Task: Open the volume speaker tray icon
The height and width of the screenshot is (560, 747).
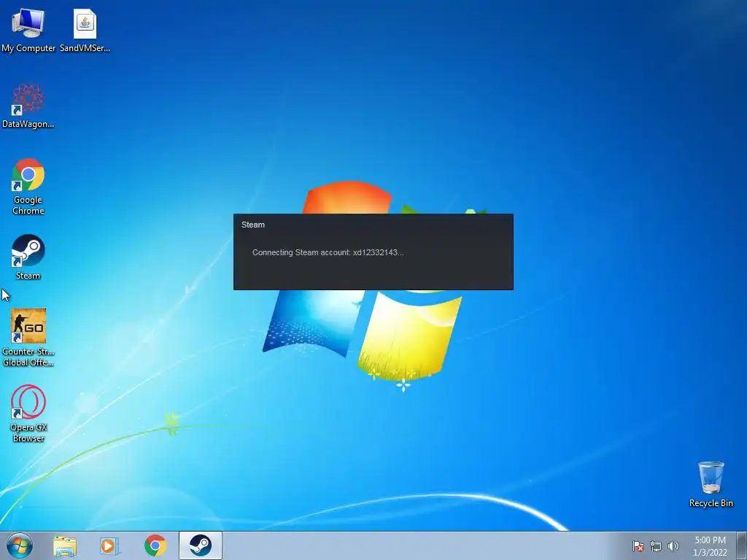Action: click(673, 546)
